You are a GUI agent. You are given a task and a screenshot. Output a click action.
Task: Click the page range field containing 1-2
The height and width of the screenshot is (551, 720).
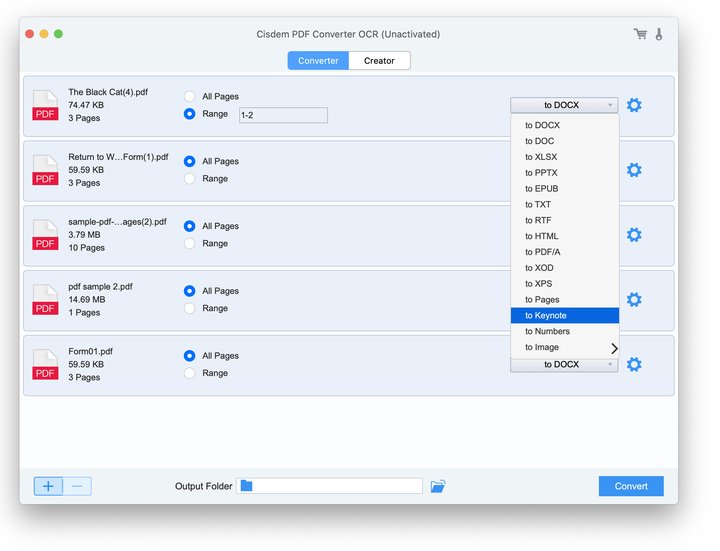[x=283, y=115]
